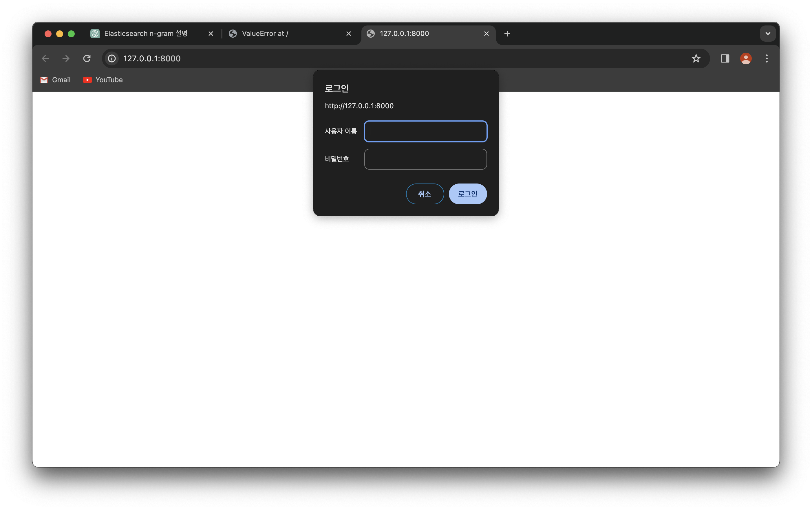Open the Chrome three-dot menu
Image resolution: width=812 pixels, height=510 pixels.
(x=767, y=59)
